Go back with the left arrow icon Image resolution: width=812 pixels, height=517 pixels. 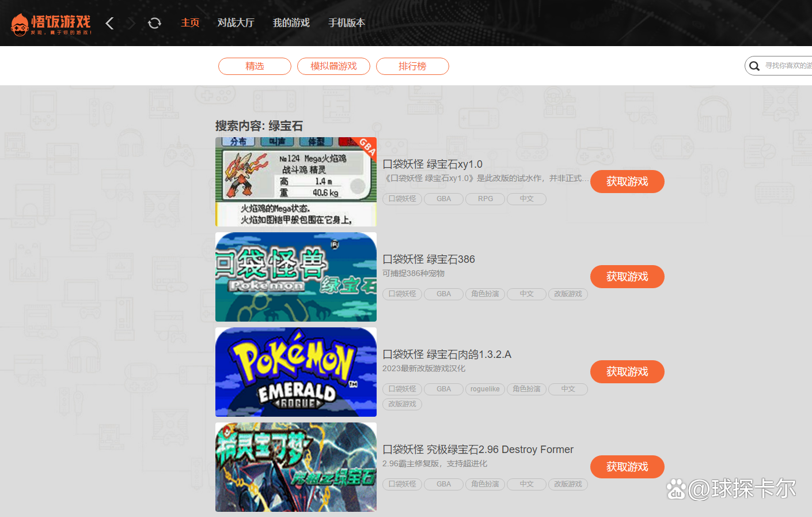click(110, 23)
